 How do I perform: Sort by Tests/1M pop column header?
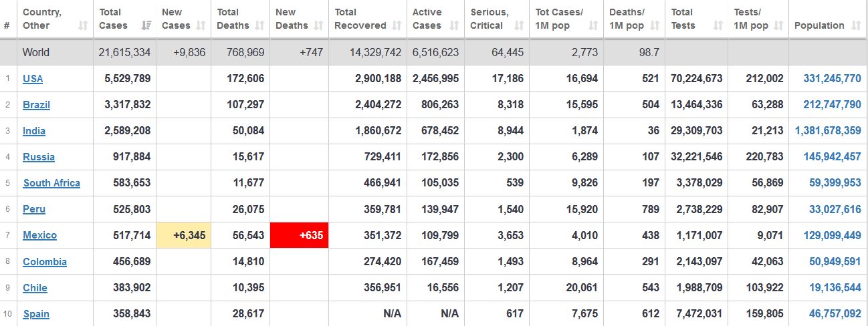point(778,26)
